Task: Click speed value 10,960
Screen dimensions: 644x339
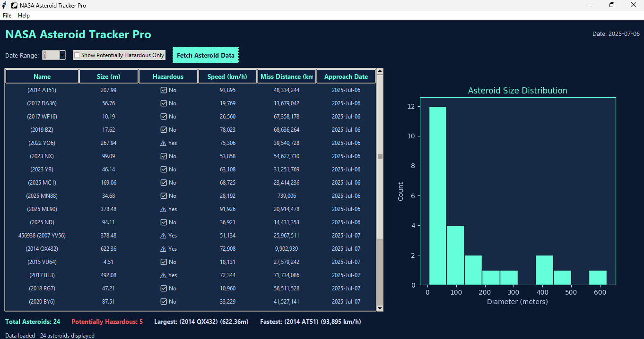Action: tap(227, 288)
